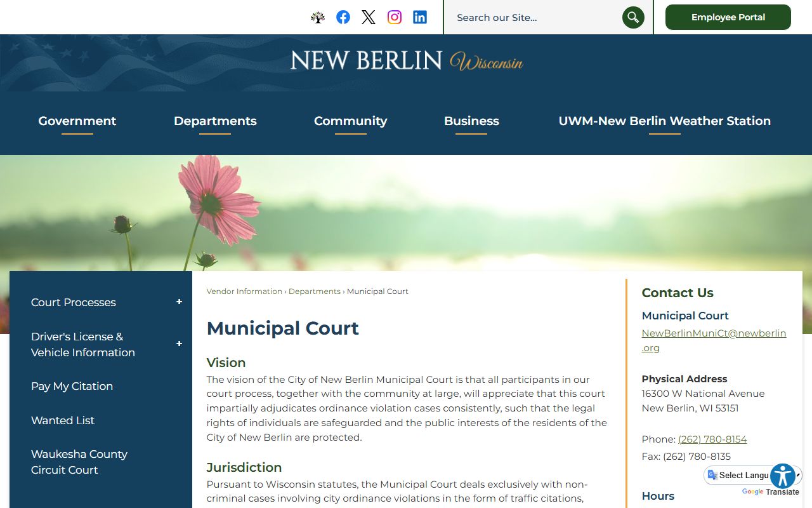The height and width of the screenshot is (508, 812).
Task: Click the Physical Address label
Action: click(x=684, y=379)
